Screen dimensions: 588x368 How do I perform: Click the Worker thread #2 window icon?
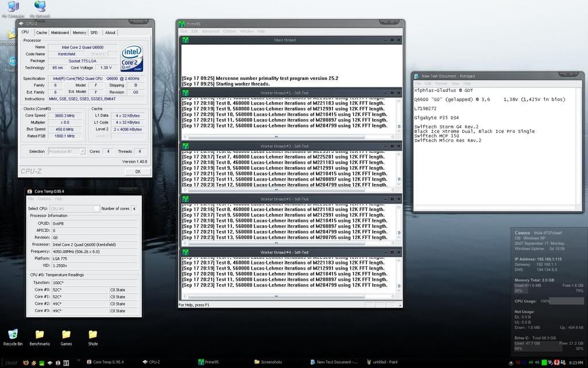click(x=185, y=146)
